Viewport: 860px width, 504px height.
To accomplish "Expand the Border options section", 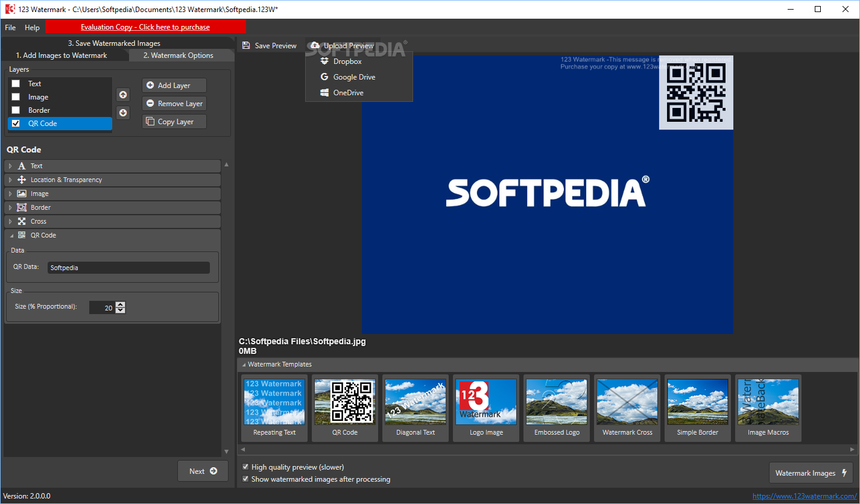I will coord(10,207).
